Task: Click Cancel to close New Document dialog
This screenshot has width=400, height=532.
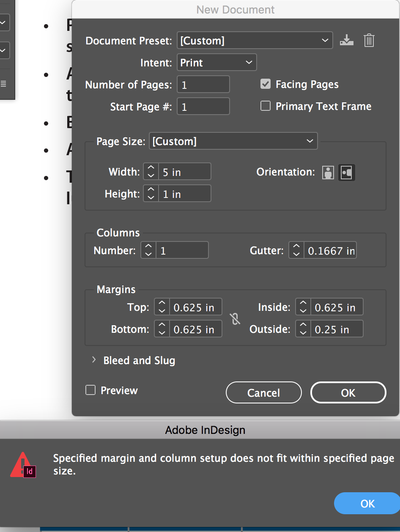Action: [x=263, y=392]
